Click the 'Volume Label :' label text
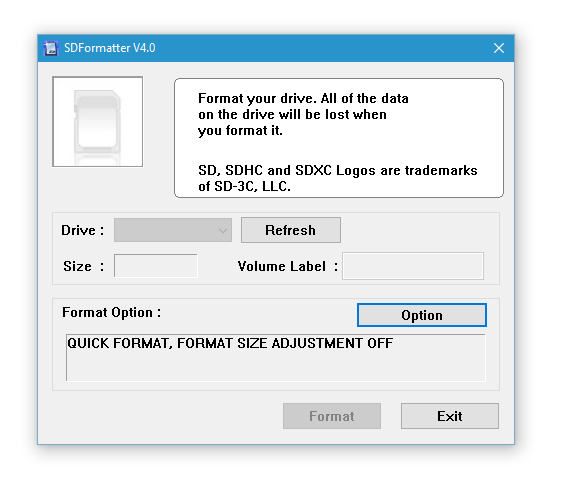 coord(287,266)
